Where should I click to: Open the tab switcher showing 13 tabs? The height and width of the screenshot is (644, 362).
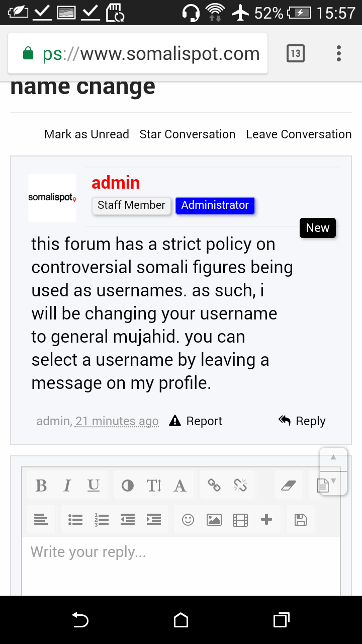click(296, 53)
